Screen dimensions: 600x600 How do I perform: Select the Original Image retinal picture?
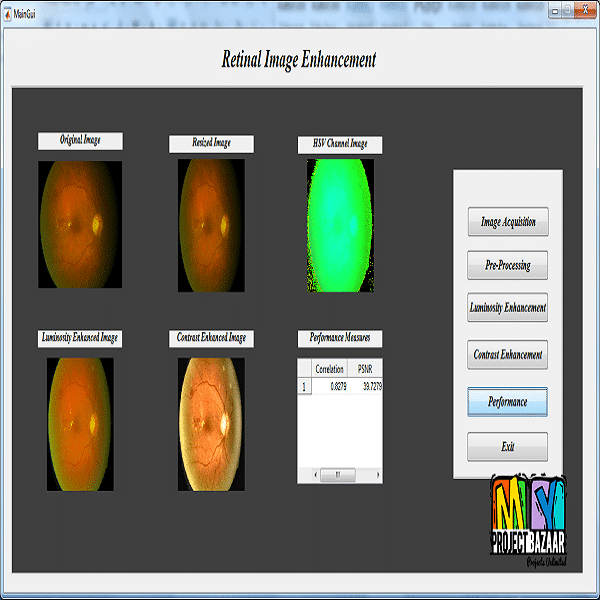80,224
